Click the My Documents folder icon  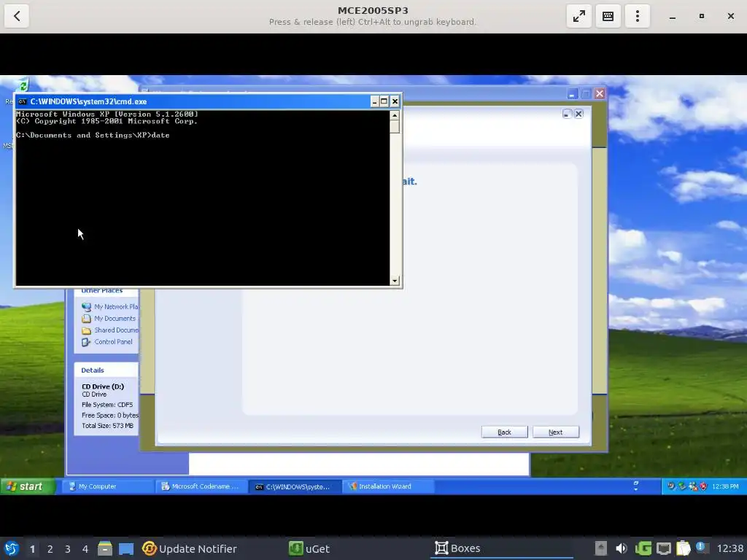click(86, 319)
